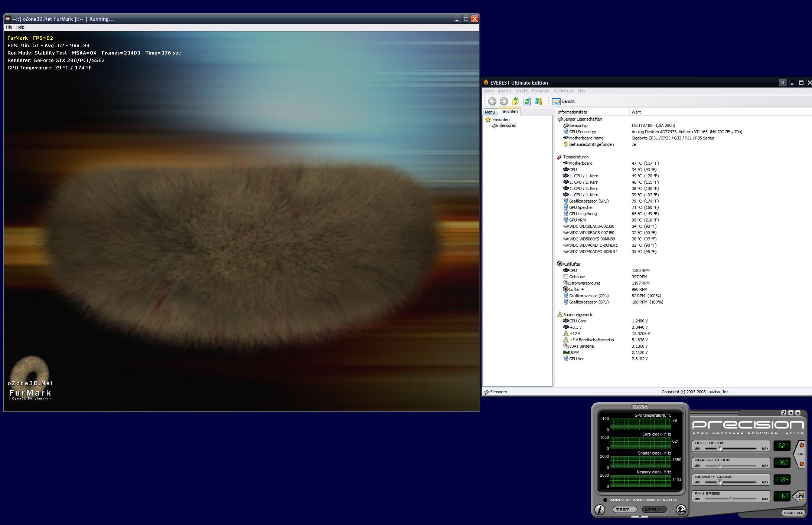Select the Favoriten star node in the tree

tap(497, 119)
